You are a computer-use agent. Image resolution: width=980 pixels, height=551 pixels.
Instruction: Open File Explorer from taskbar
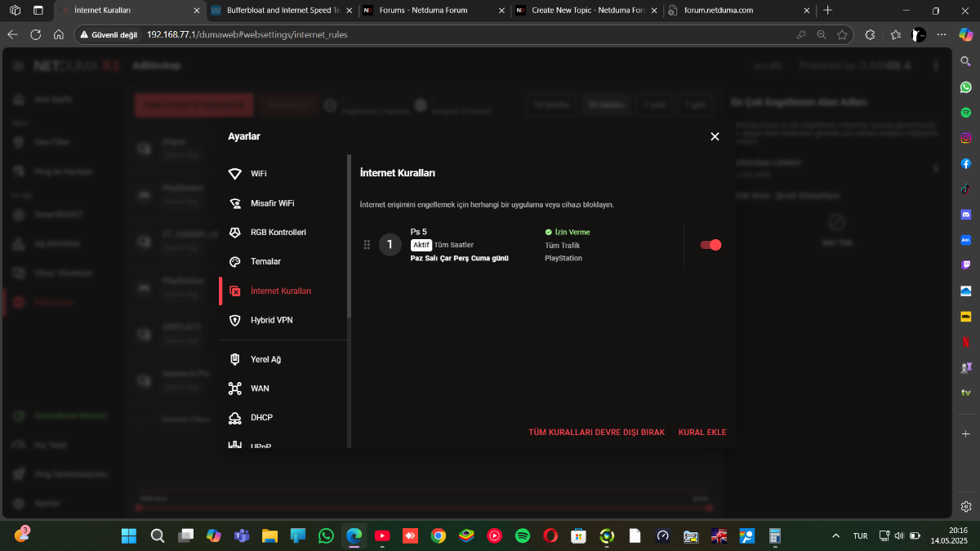(270, 535)
